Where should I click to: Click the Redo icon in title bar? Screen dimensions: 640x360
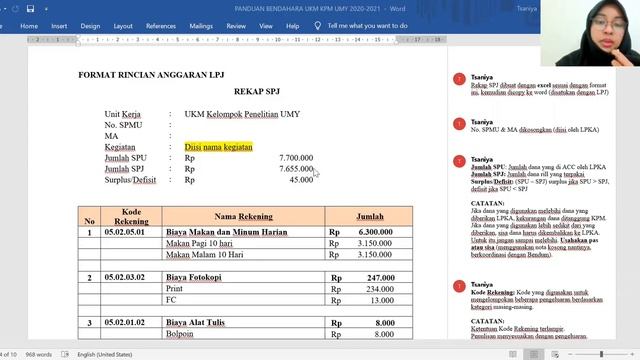point(16,9)
